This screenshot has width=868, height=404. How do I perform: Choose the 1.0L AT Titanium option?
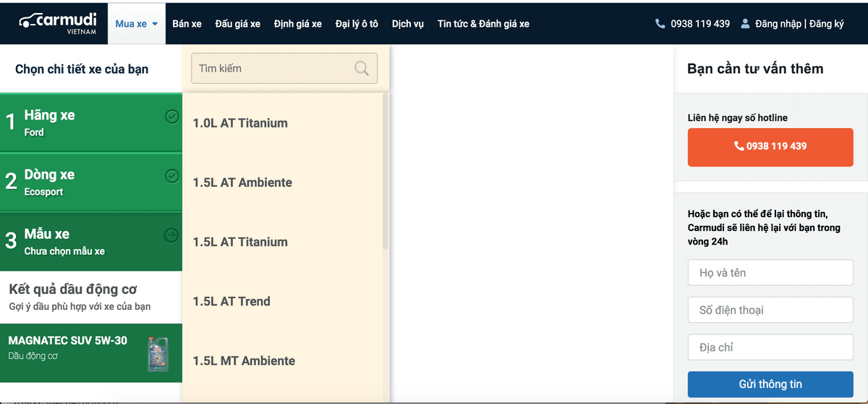240,123
